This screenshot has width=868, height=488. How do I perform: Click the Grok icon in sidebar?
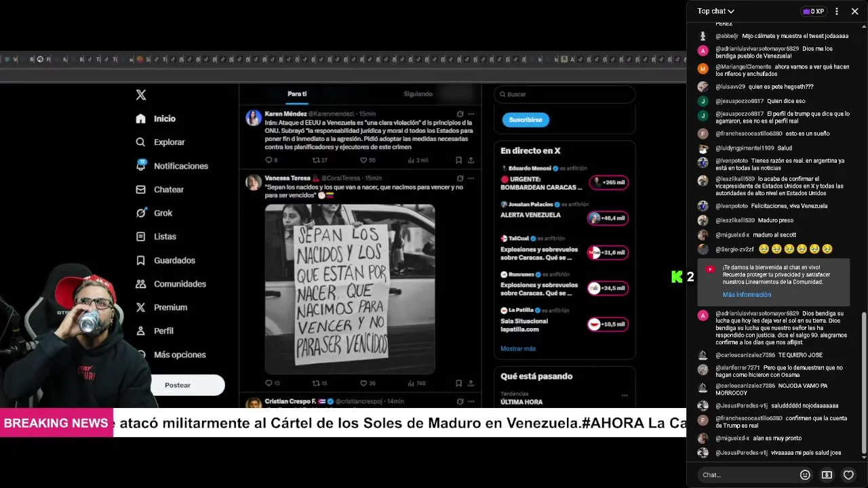point(140,213)
